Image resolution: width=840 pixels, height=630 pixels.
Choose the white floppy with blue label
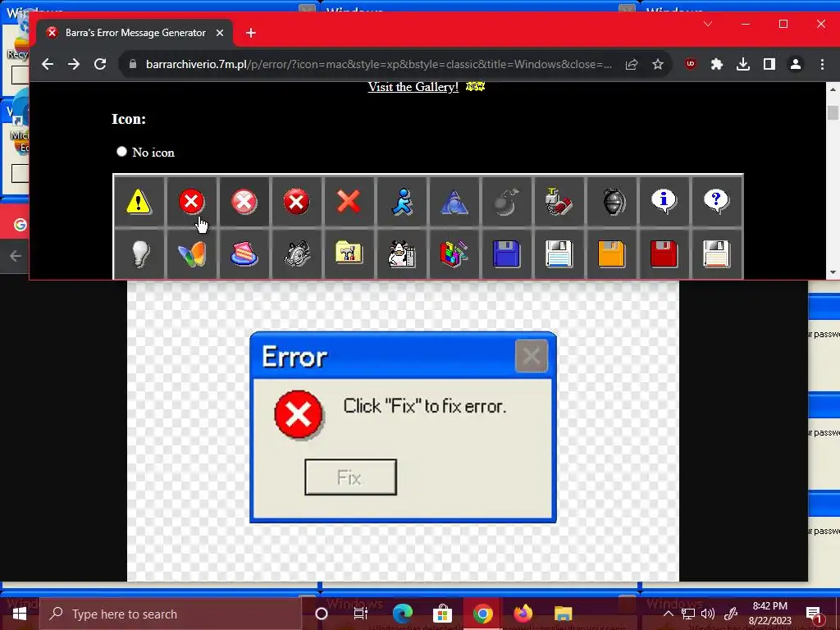(x=559, y=254)
